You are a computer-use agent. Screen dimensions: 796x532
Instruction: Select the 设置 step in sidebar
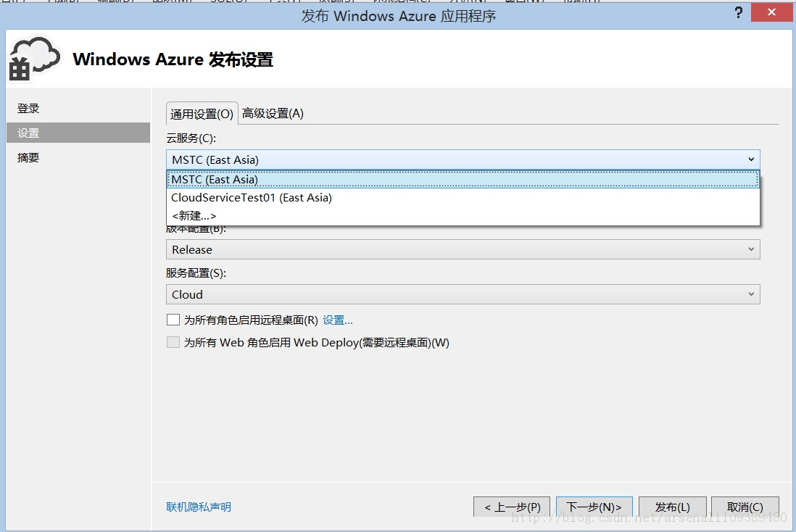(78, 133)
